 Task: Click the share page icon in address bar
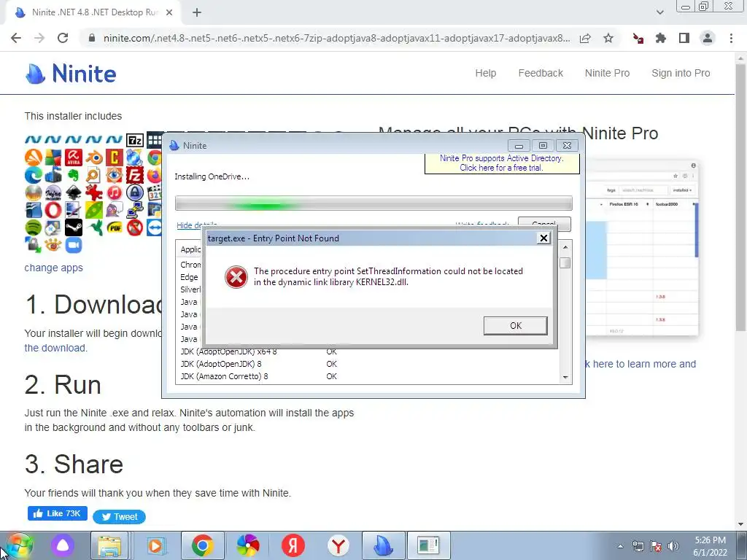click(585, 38)
